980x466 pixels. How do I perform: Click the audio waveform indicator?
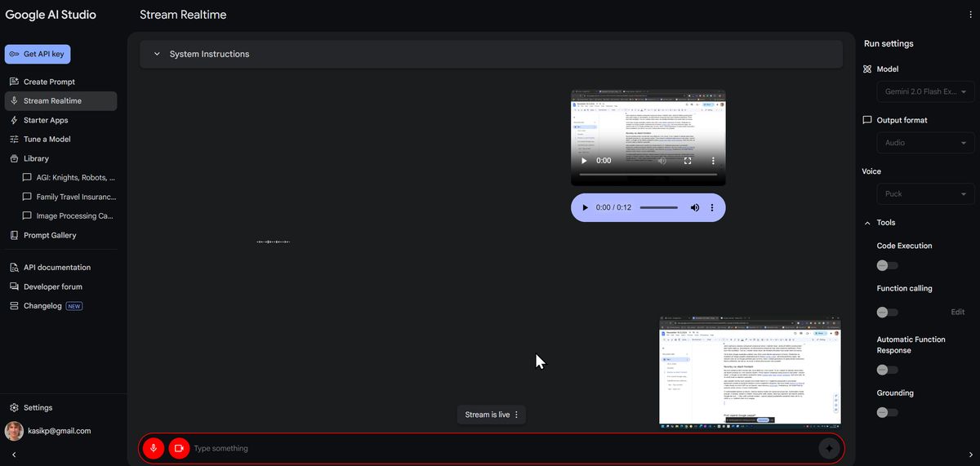tap(274, 242)
